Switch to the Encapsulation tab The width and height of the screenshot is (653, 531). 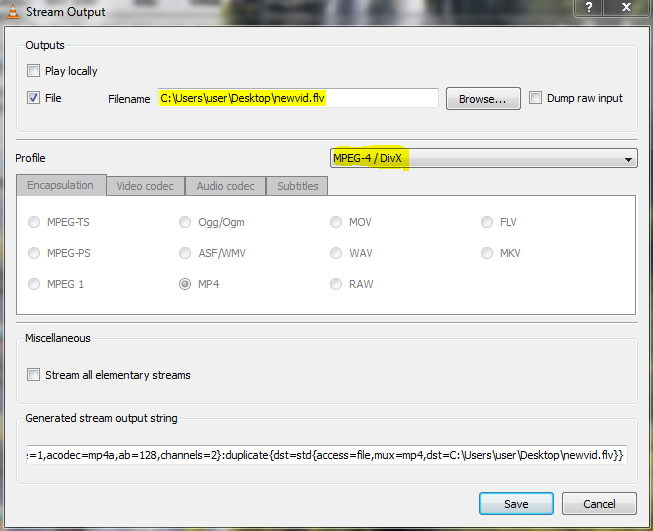click(x=61, y=185)
